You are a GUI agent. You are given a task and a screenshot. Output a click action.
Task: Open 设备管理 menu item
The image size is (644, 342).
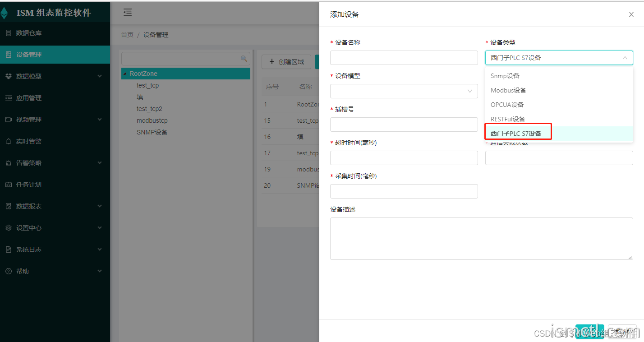[55, 55]
